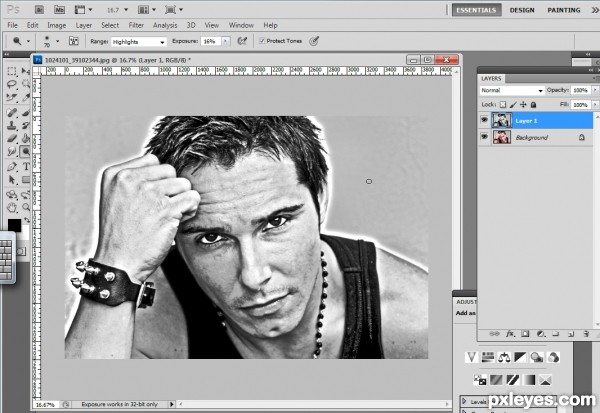Add a Hue/Saturation adjustment
600x413 pixels.
point(488,357)
